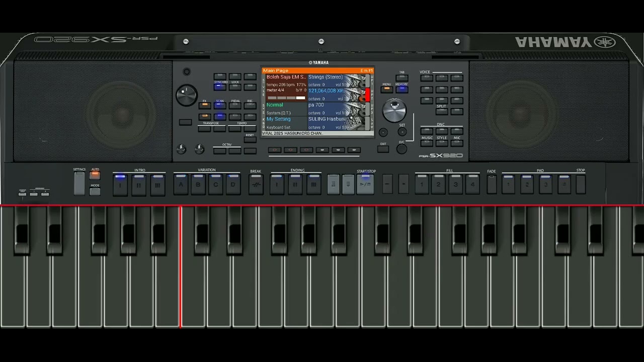Tap the Ending II button

tap(295, 184)
